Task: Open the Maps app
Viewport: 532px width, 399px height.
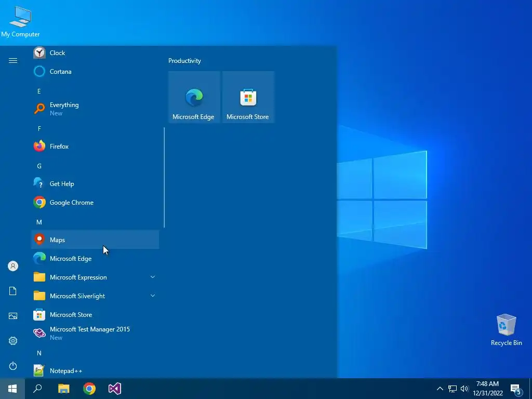Action: point(95,240)
